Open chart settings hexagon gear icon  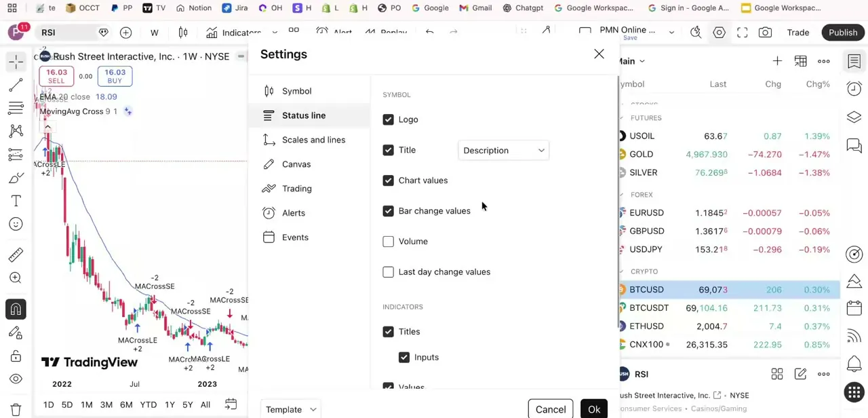coord(719,33)
